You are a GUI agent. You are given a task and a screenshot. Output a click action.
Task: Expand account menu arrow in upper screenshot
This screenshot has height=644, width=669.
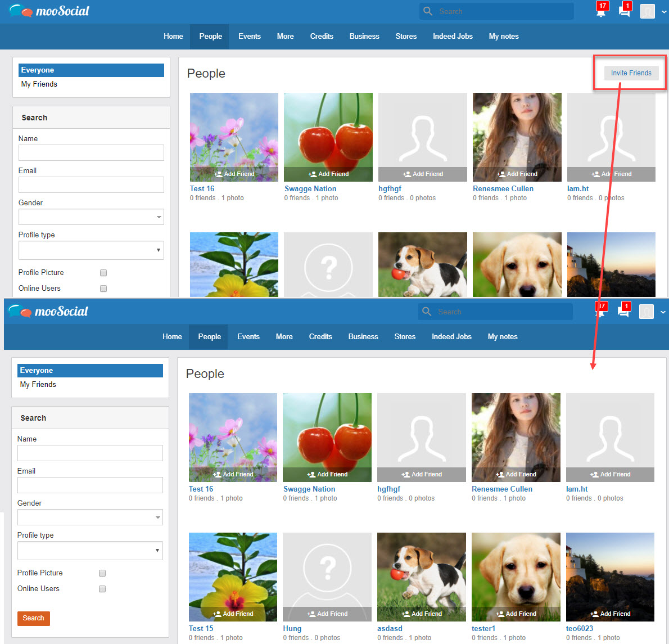[x=664, y=12]
